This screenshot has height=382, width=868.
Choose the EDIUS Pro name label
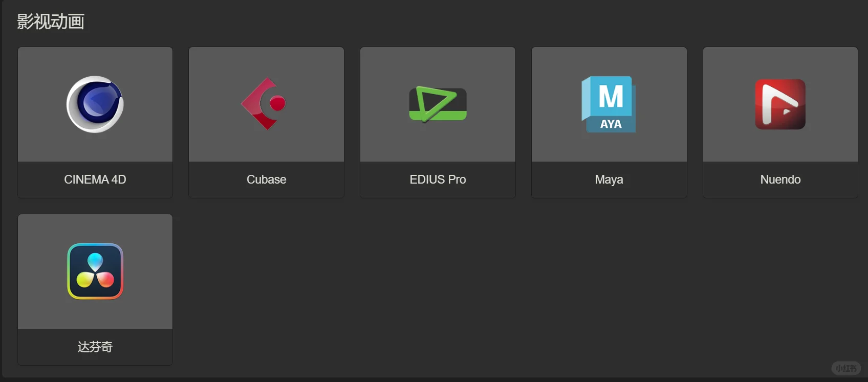[x=438, y=179]
